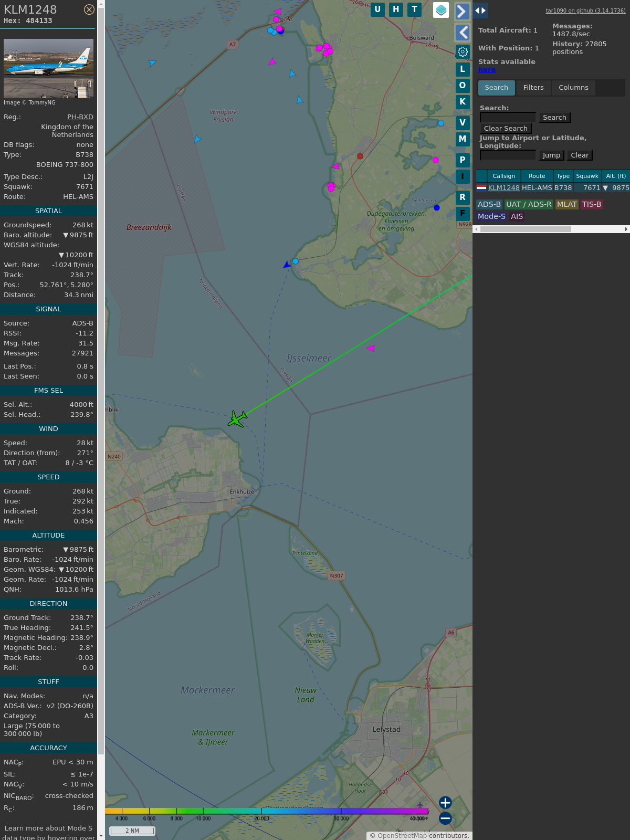Click the B738 type cell in table

coord(563,188)
